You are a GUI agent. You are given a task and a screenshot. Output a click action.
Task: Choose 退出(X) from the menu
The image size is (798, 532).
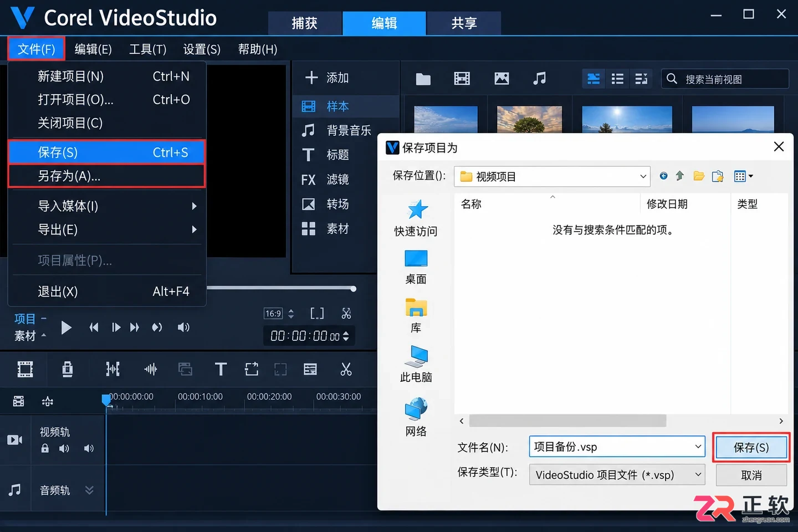(x=107, y=291)
